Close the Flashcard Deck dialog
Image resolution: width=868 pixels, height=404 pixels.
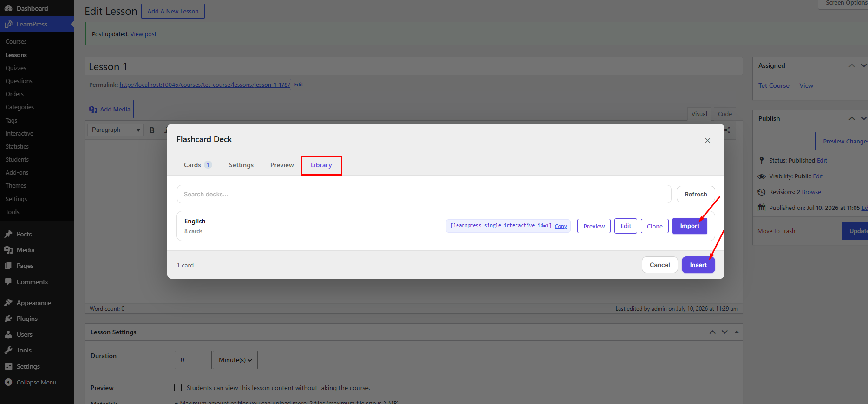[708, 140]
